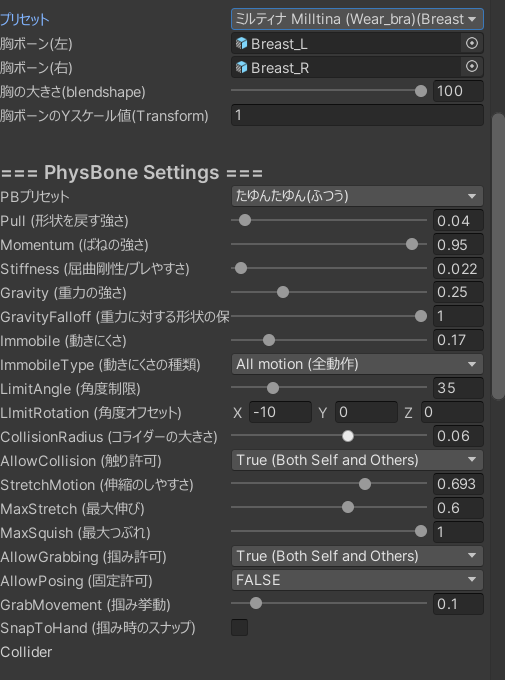505x680 pixels.
Task: Open the PBプリセット dropdown
Action: tap(357, 196)
